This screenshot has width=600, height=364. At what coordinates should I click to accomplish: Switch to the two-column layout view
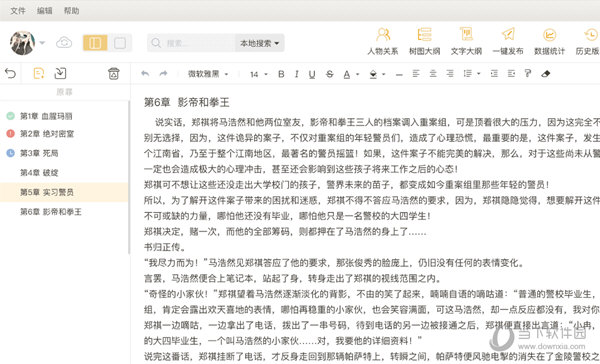click(x=95, y=43)
